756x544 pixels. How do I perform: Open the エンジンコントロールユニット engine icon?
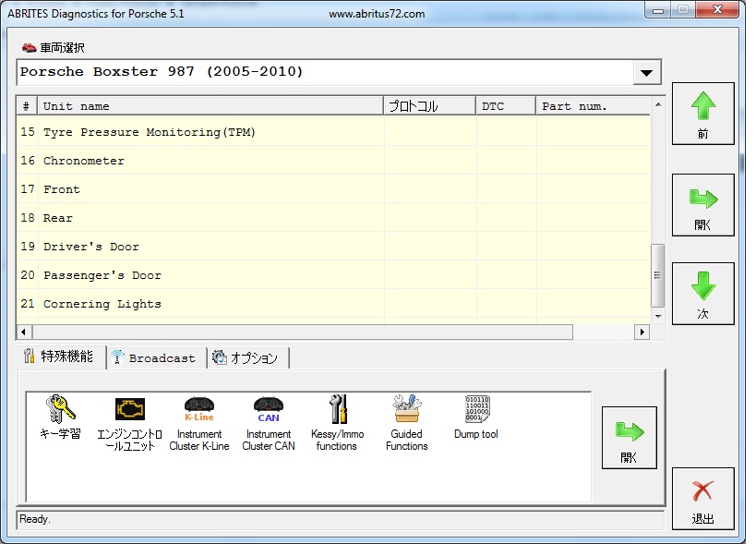(130, 423)
